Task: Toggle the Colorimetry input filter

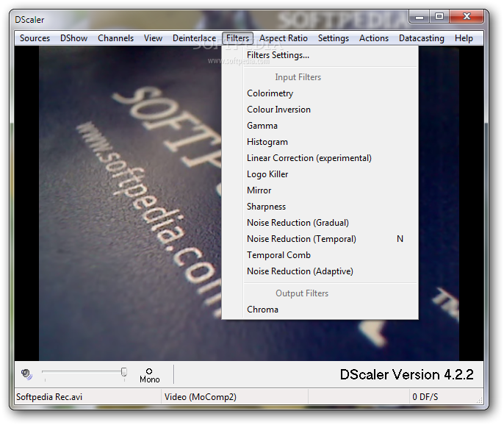Action: (320, 93)
